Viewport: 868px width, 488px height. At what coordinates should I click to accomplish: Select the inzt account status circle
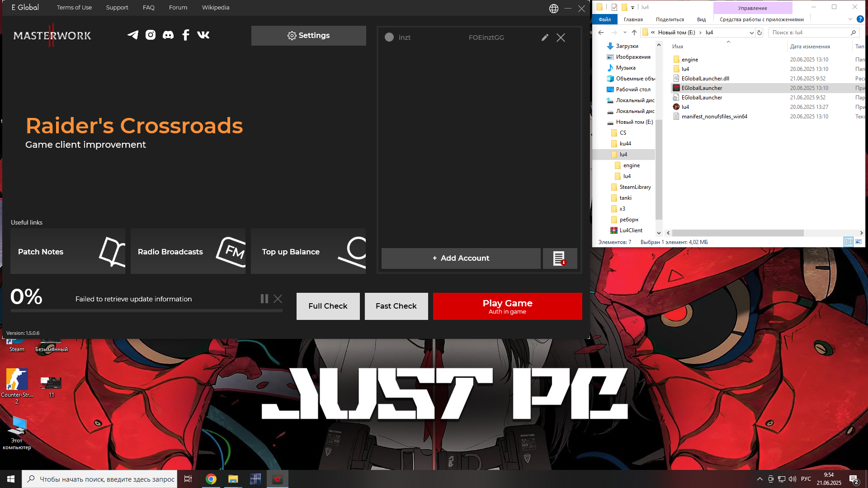389,38
